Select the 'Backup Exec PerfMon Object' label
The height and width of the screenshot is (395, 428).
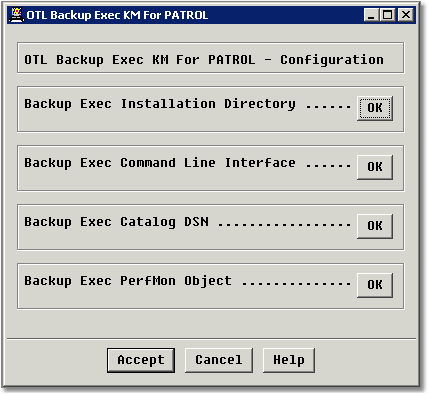(x=128, y=281)
